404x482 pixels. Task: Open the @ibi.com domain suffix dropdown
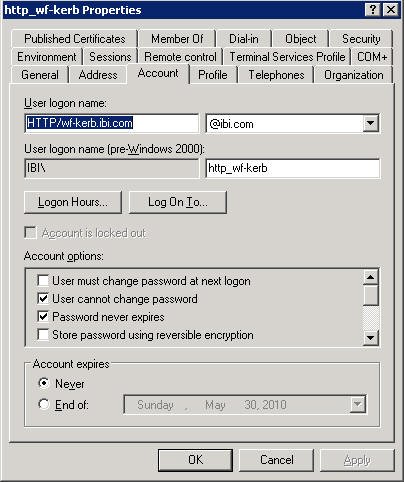tap(371, 124)
